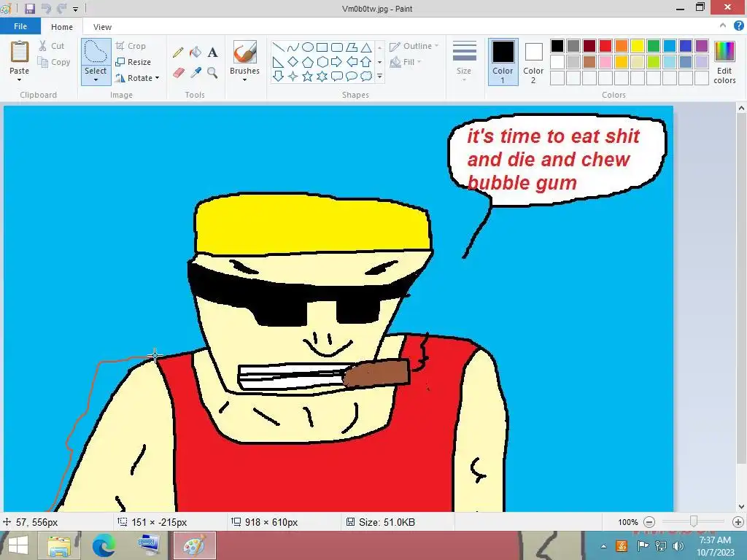747x560 pixels.
Task: Pick the brown color swatch
Action: [x=589, y=62]
